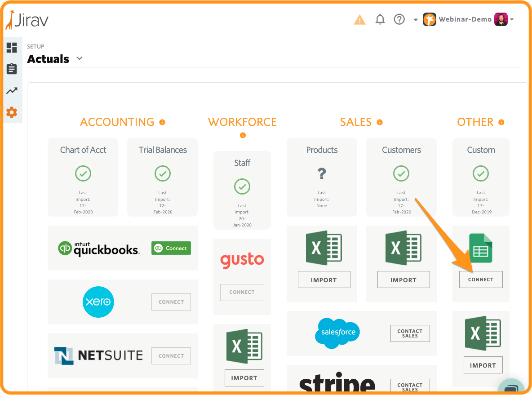This screenshot has height=395, width=532.
Task: Open the notifications bell
Action: [x=380, y=19]
